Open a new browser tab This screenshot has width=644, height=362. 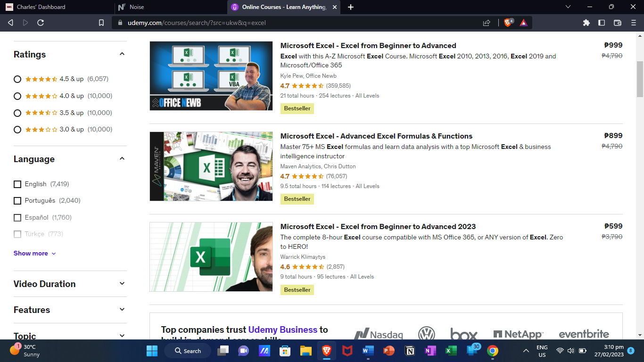[350, 7]
